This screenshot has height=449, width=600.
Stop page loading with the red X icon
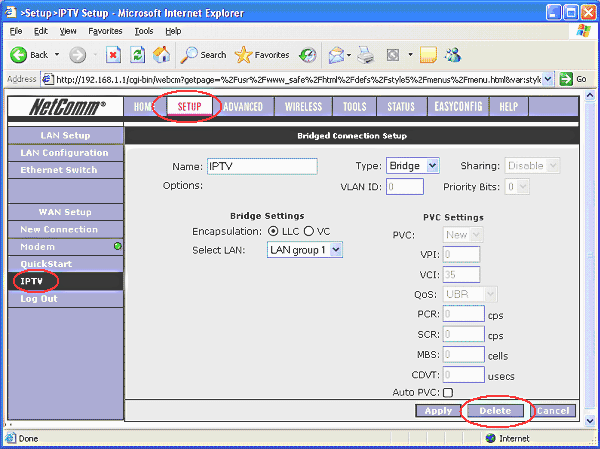coord(113,55)
